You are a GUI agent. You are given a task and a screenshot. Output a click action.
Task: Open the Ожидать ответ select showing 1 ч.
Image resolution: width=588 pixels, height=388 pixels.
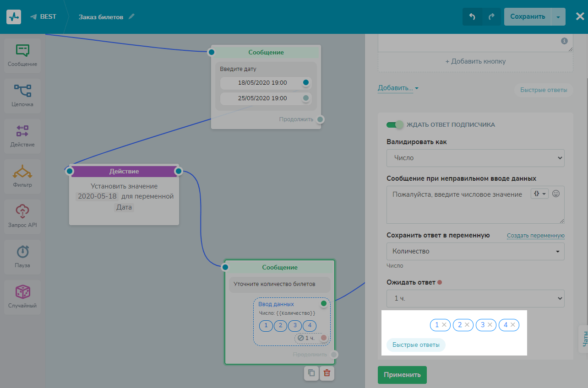(x=475, y=298)
